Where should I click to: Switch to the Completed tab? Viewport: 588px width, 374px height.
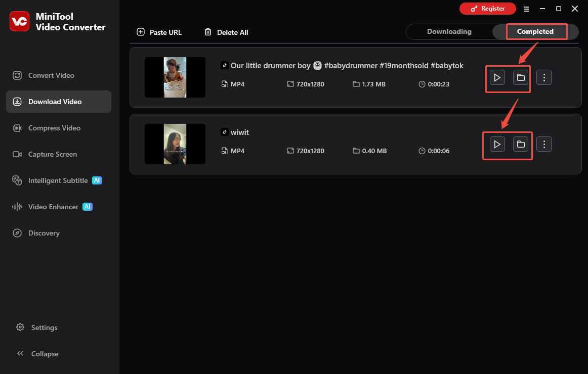(x=535, y=31)
